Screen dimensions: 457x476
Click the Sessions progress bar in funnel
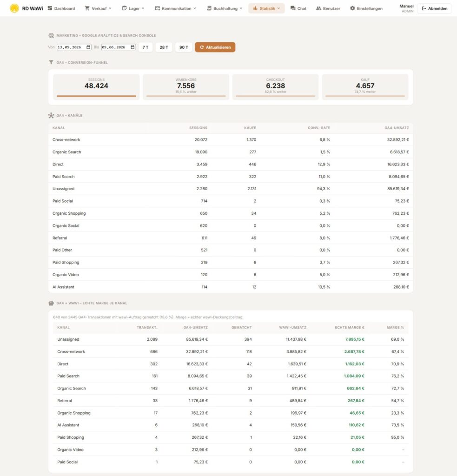[x=96, y=96]
